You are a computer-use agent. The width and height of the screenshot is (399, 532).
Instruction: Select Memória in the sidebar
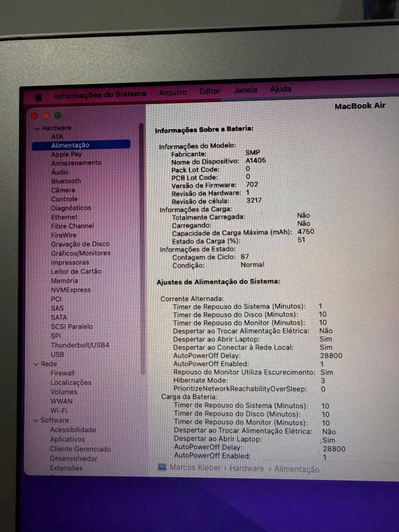(64, 281)
